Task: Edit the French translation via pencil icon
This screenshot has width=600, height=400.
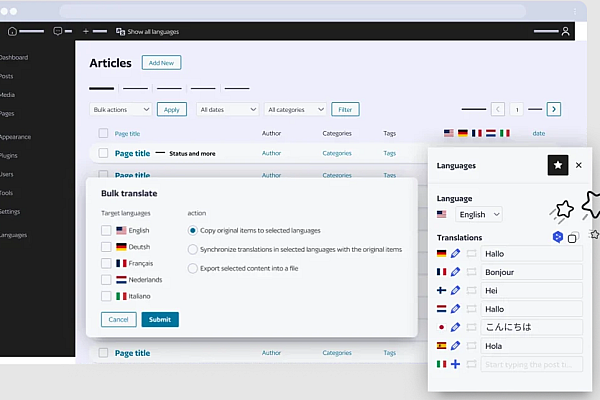Action: coord(456,272)
